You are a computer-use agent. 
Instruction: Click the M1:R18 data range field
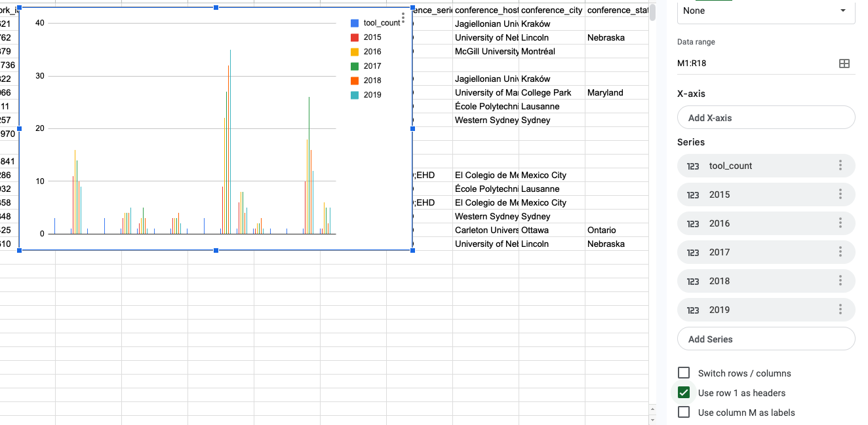[754, 64]
